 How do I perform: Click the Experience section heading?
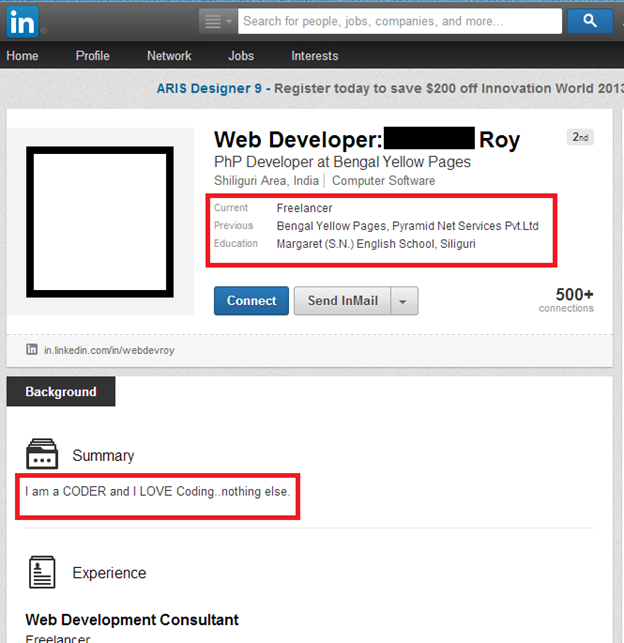109,573
